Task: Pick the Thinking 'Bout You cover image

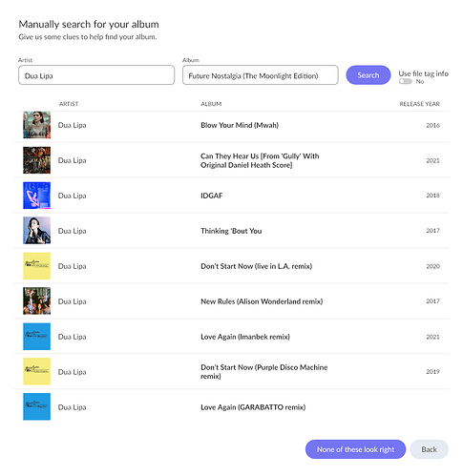Action: click(36, 231)
